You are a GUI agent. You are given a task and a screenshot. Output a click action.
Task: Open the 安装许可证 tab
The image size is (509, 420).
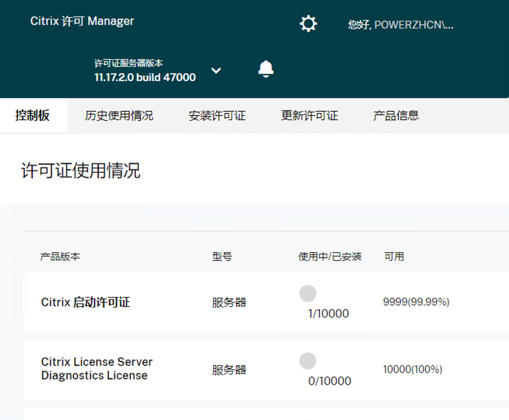217,115
